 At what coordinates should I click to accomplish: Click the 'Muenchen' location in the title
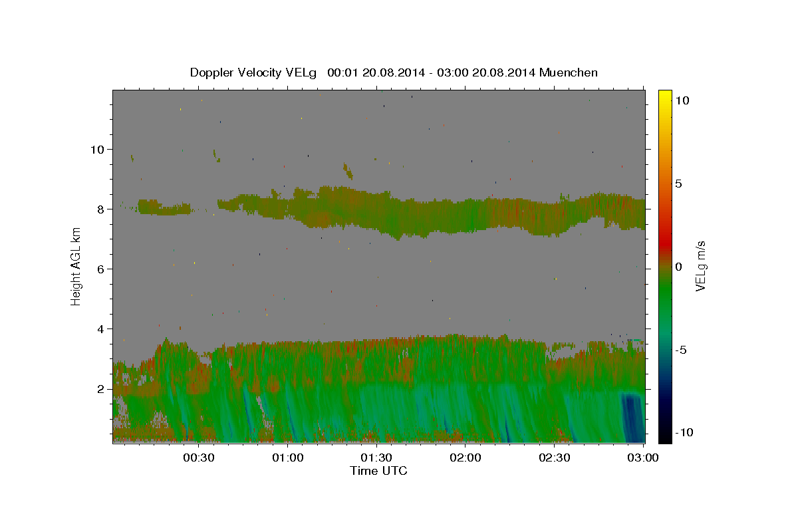pos(570,72)
